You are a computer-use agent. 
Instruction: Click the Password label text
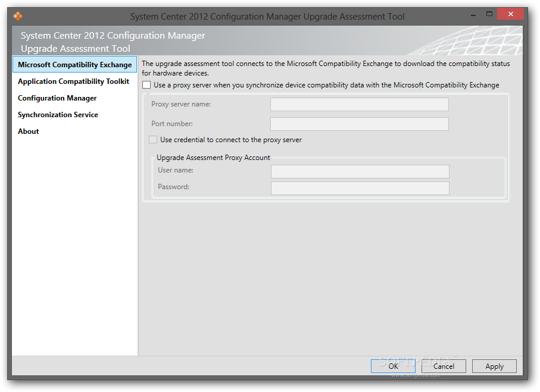(x=174, y=187)
